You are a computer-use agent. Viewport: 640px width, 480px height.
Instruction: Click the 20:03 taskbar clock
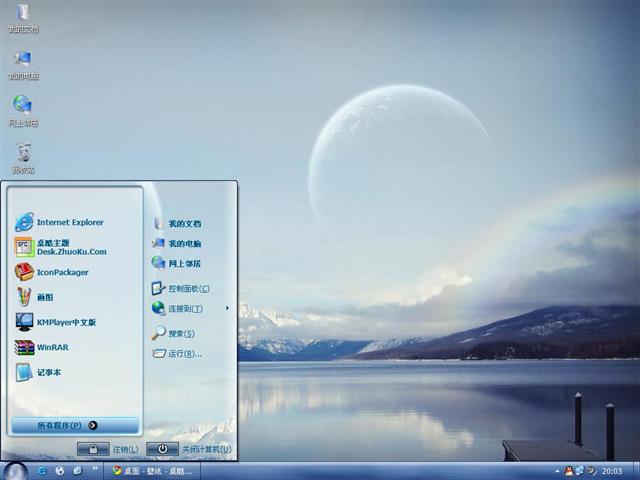click(x=612, y=471)
